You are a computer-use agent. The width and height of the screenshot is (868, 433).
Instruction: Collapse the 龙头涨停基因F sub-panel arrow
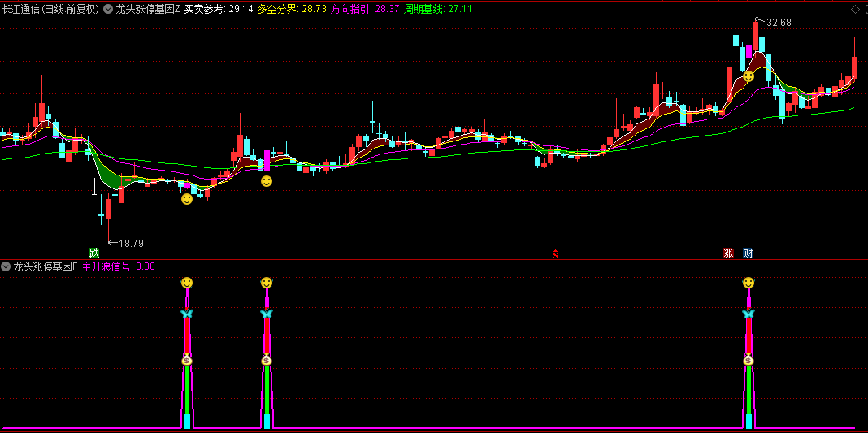(x=6, y=266)
